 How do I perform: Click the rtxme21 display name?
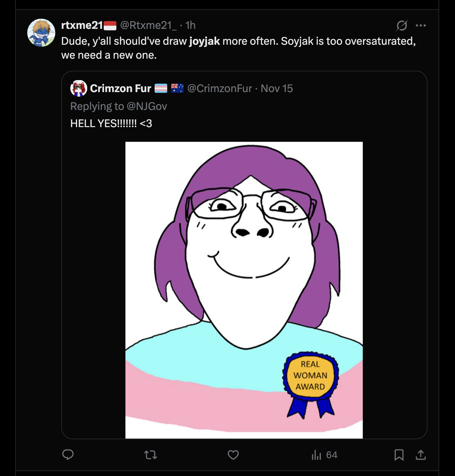tap(82, 25)
